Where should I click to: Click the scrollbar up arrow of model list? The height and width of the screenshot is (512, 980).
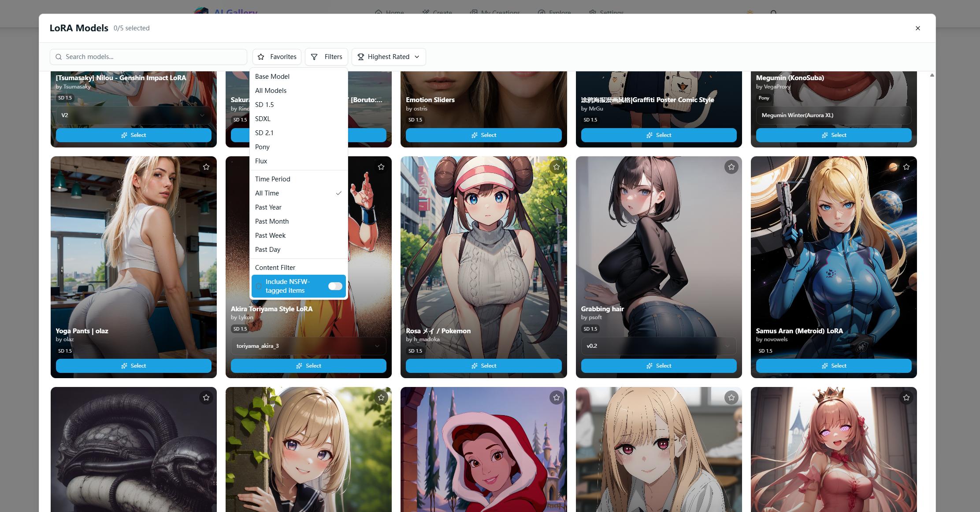(932, 75)
